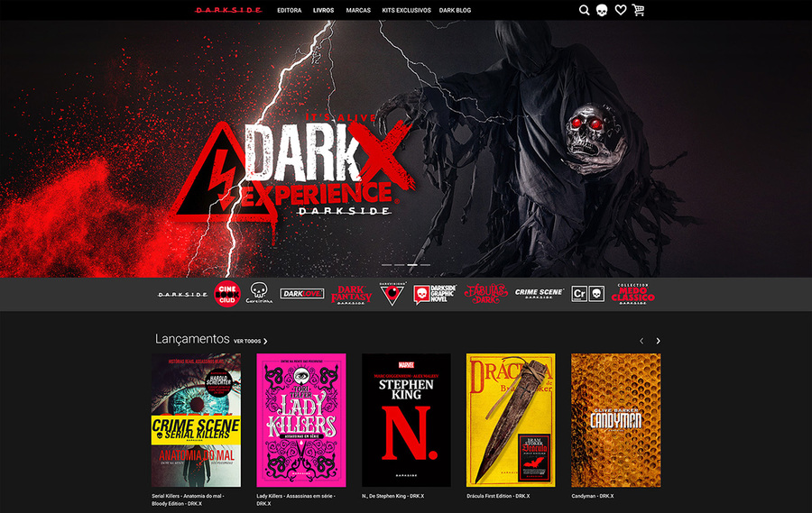Open the Lady Killers book cover
Image resolution: width=812 pixels, height=513 pixels.
pyautogui.click(x=301, y=420)
